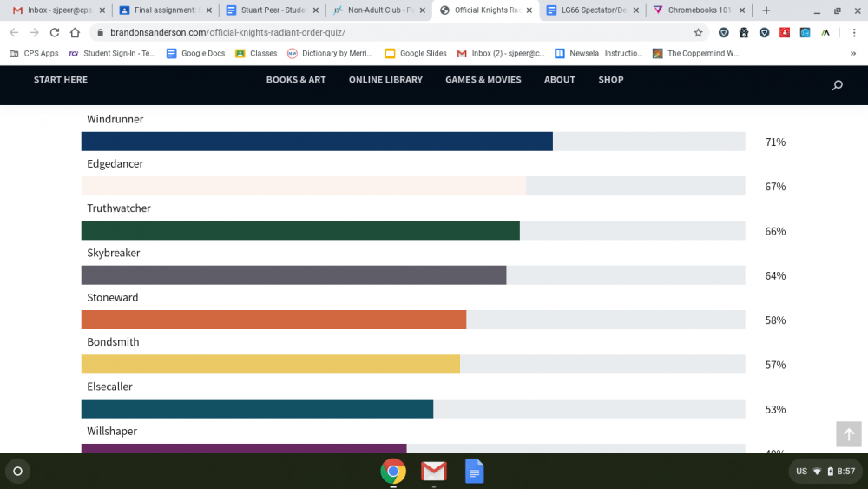Click the red extension icon in toolbar
The image size is (868, 489).
point(785,33)
